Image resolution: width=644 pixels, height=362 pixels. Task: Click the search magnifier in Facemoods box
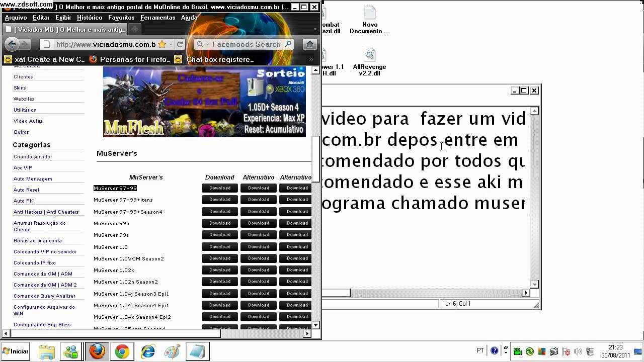[288, 44]
